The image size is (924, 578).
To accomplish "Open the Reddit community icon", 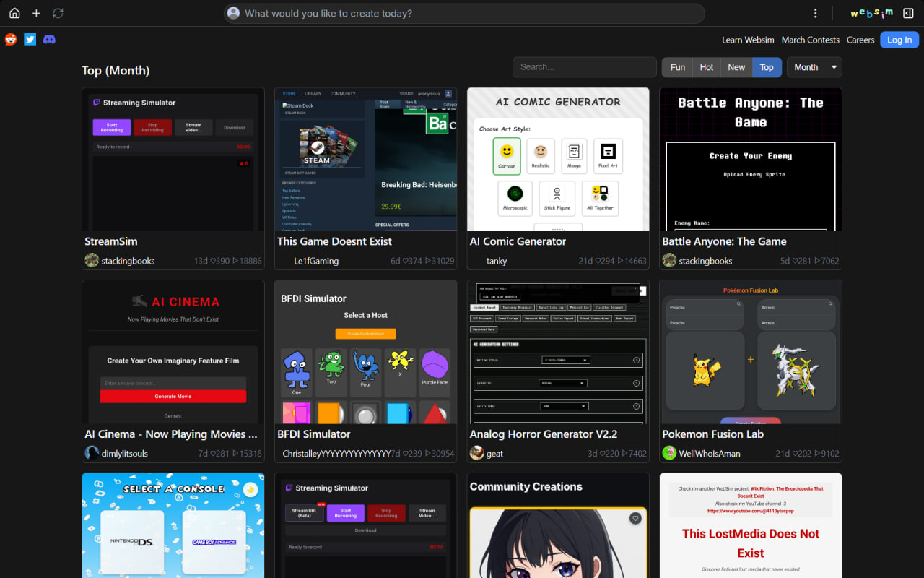I will (11, 40).
